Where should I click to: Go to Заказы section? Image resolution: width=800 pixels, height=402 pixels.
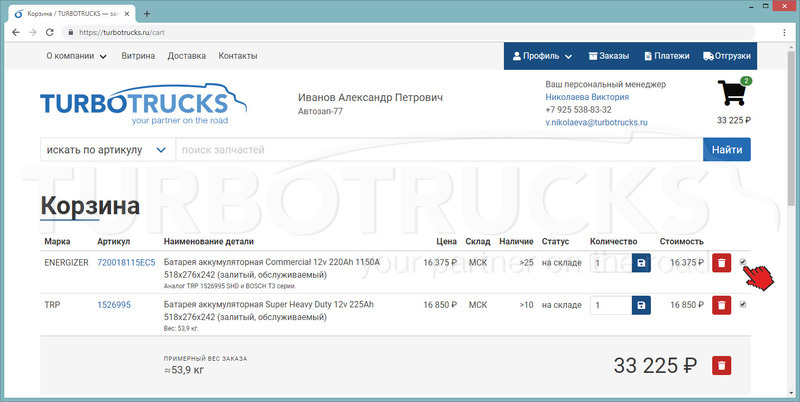(609, 56)
